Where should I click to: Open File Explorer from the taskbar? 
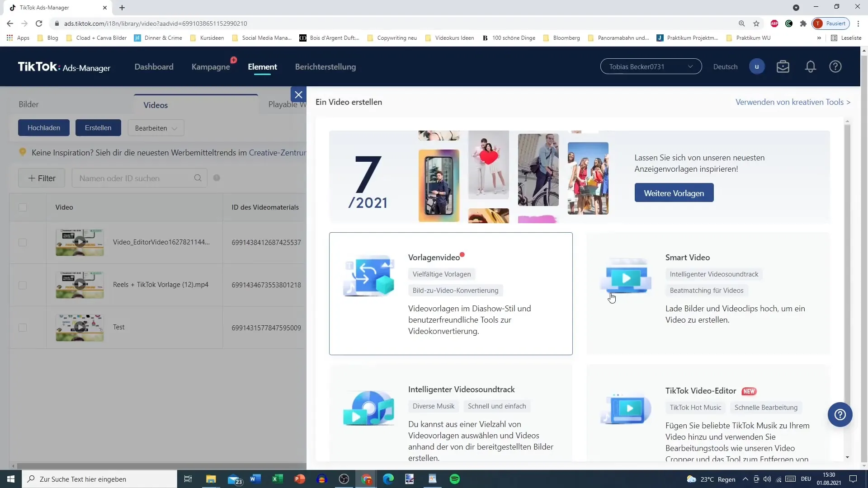click(x=211, y=479)
